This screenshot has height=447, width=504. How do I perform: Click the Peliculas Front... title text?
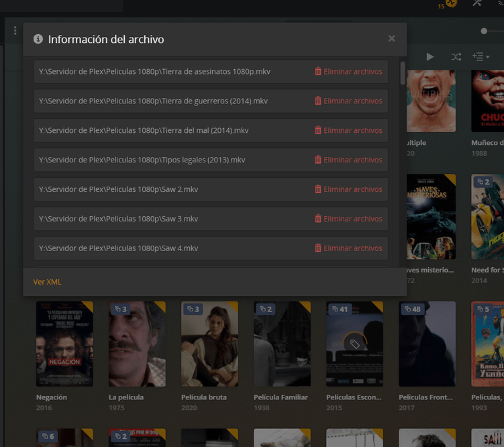(x=425, y=397)
